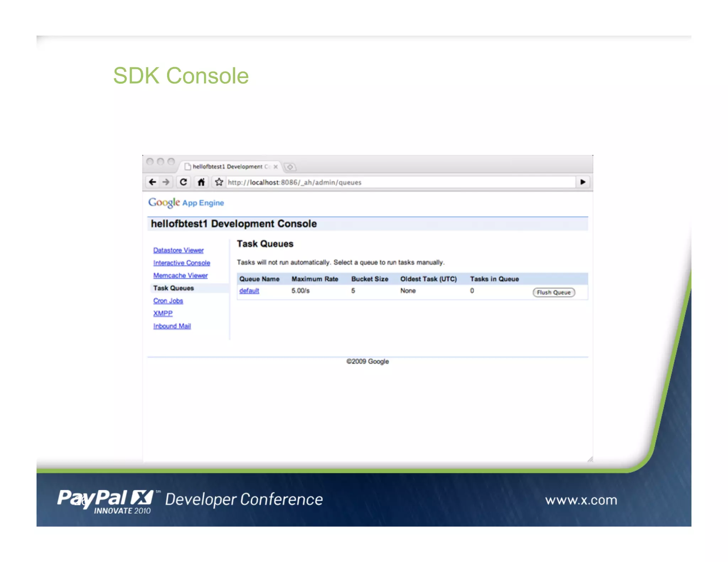
Task: Open the Datastore Viewer link
Action: (178, 250)
